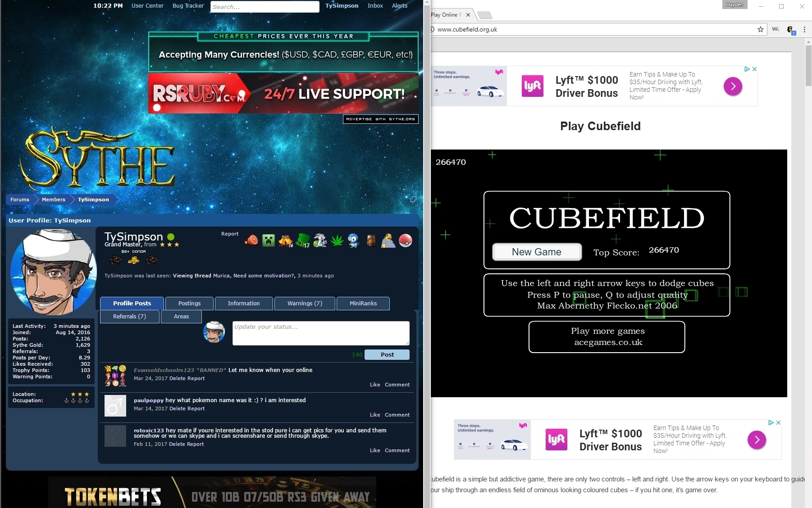Image resolution: width=812 pixels, height=508 pixels.
Task: Open the Areas tab
Action: point(181,316)
